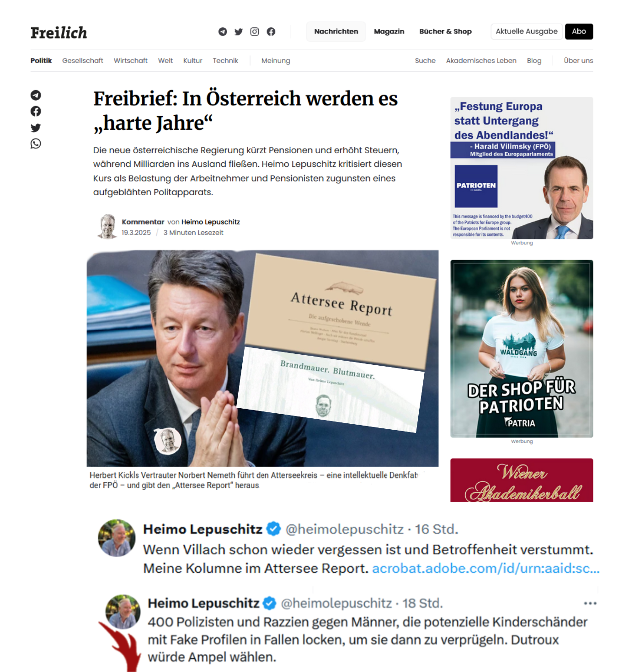Click the Suche link

(425, 60)
